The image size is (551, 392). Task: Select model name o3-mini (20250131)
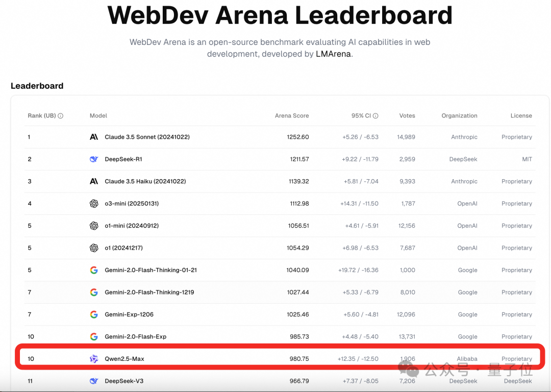coord(132,203)
